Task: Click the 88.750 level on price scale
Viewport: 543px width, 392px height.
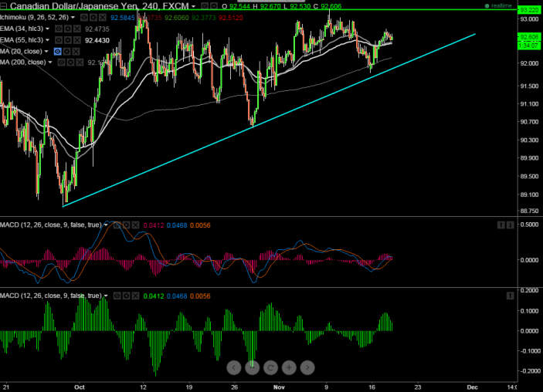Action: point(530,211)
